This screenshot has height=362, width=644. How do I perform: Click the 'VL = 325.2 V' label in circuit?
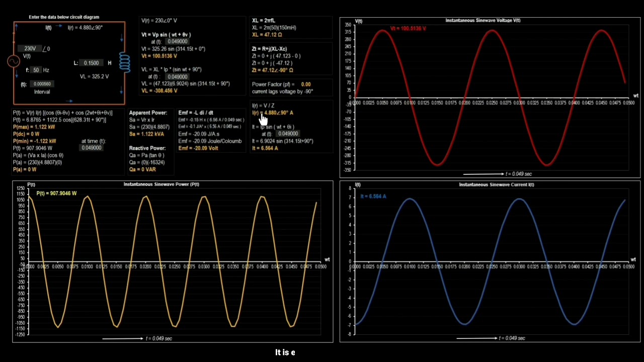pos(94,76)
